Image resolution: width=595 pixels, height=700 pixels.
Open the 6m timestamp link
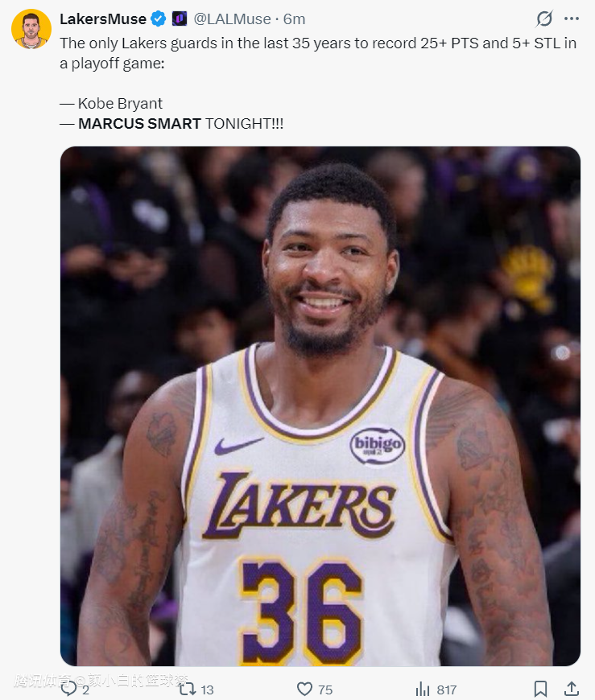click(x=294, y=19)
